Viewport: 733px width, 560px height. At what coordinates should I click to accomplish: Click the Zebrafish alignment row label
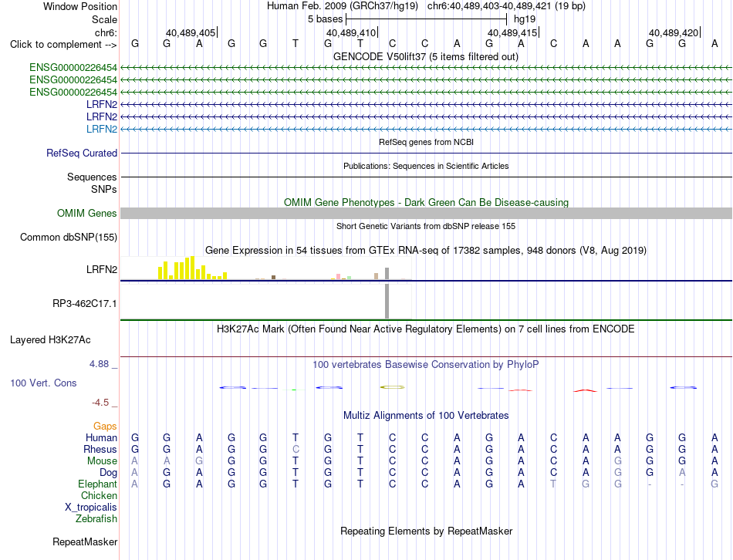(96, 519)
